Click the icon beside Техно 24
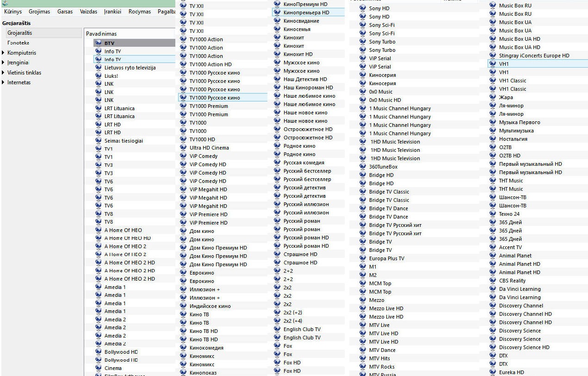The image size is (588, 376). click(x=493, y=214)
